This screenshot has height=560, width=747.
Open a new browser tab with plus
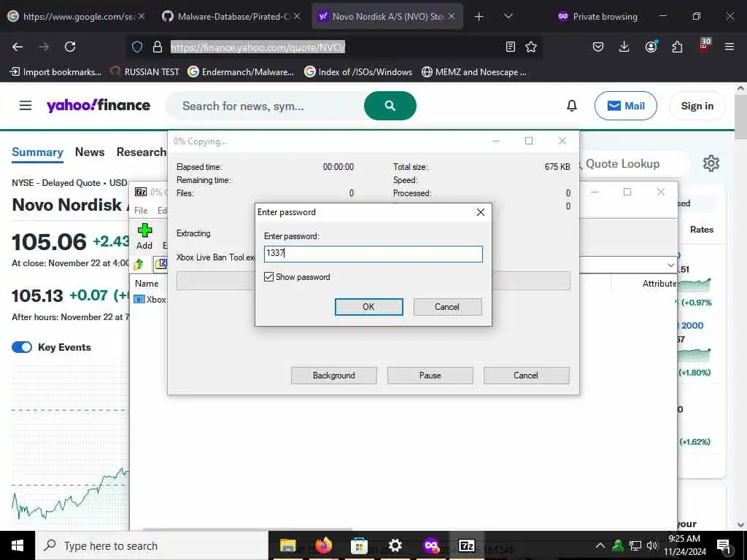click(479, 17)
